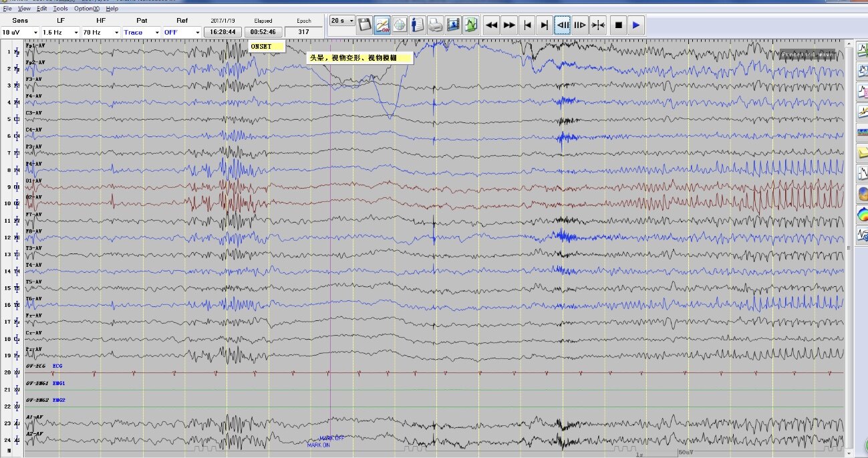Click the bottom waveform with blue circle icon
The height and width of the screenshot is (458, 868).
862,235
